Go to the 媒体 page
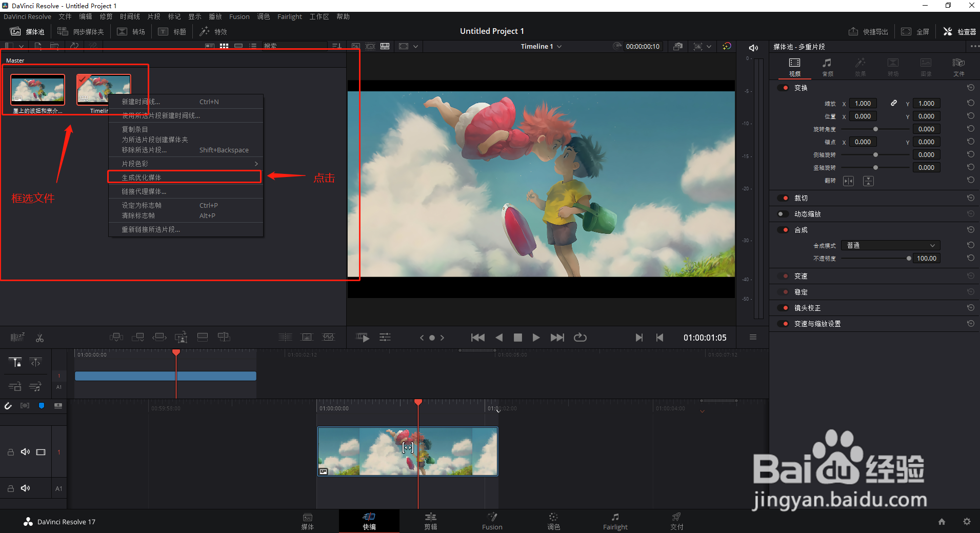Screen dimensions: 980x533 [x=308, y=521]
